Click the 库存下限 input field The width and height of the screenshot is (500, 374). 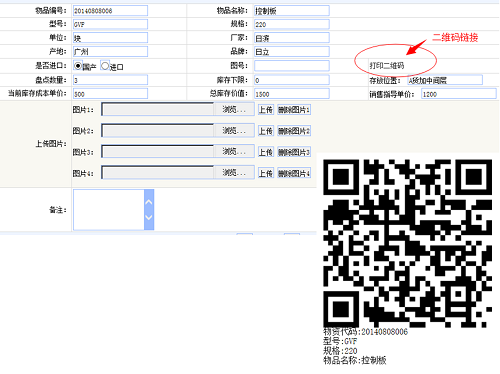[292, 80]
